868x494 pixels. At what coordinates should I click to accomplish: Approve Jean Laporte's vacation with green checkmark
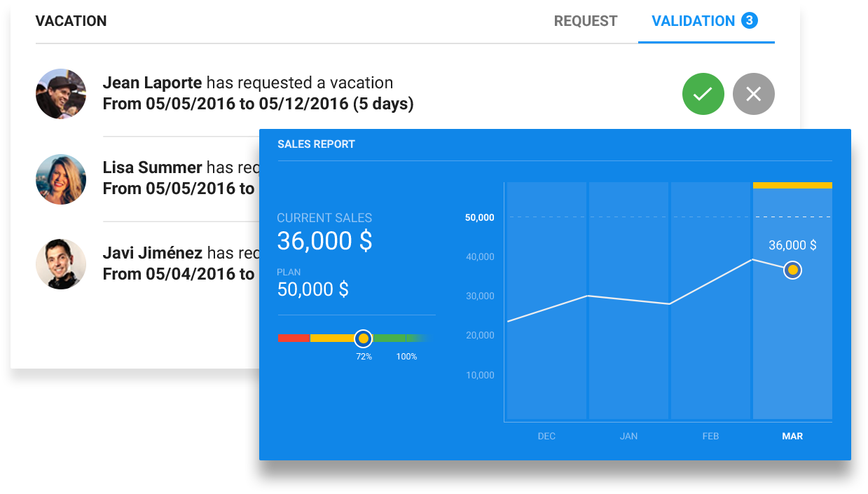[703, 94]
